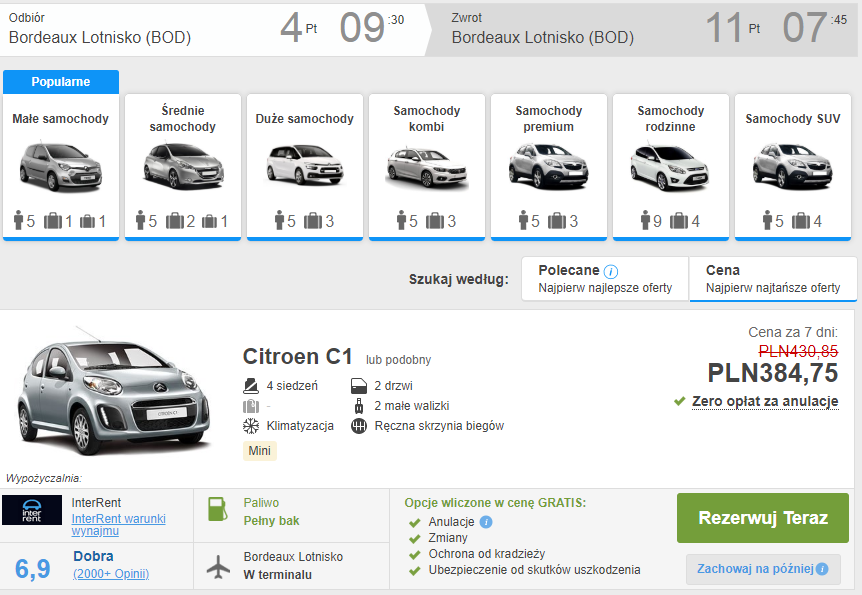Click the air conditioning snowflake icon
Viewport: 862px width, 595px height.
click(251, 426)
